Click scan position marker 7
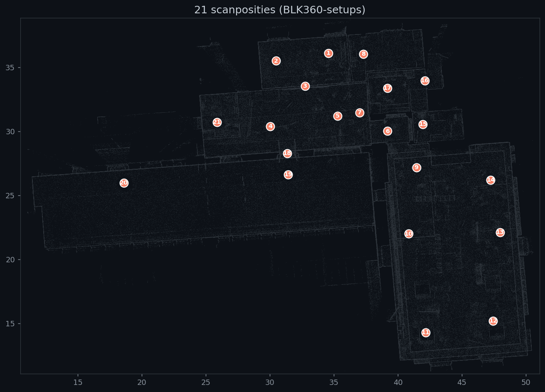 point(360,113)
